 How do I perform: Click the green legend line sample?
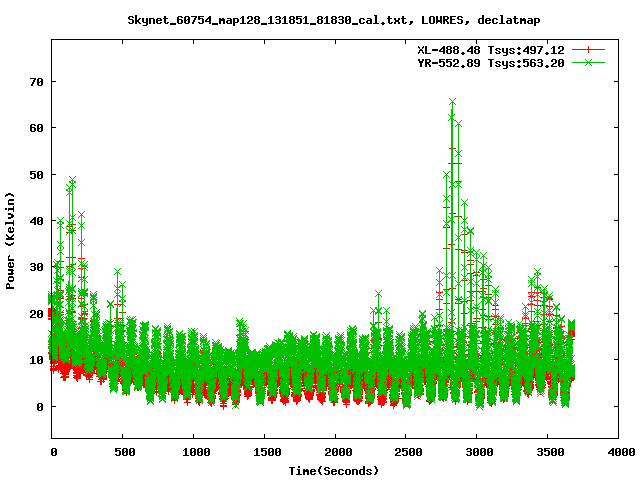pos(588,62)
